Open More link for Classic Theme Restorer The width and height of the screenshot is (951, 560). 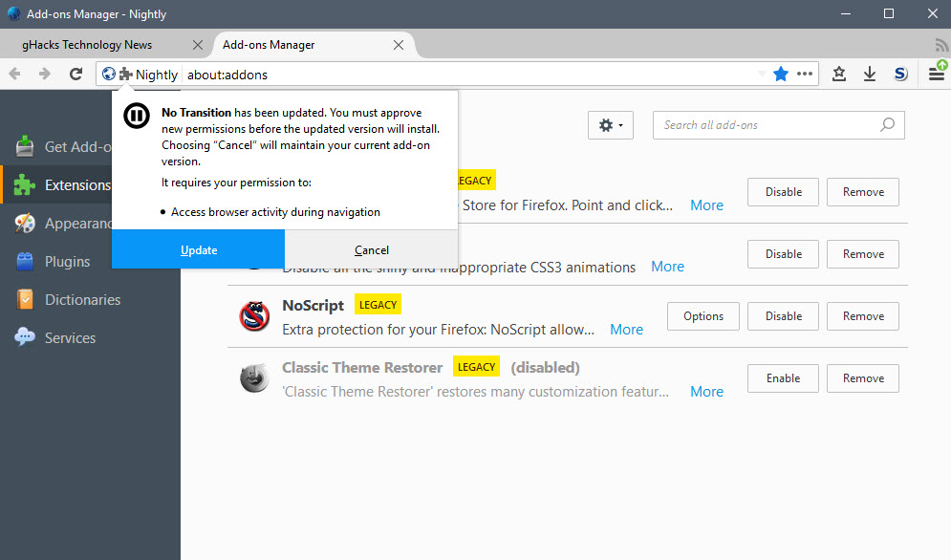click(x=706, y=392)
